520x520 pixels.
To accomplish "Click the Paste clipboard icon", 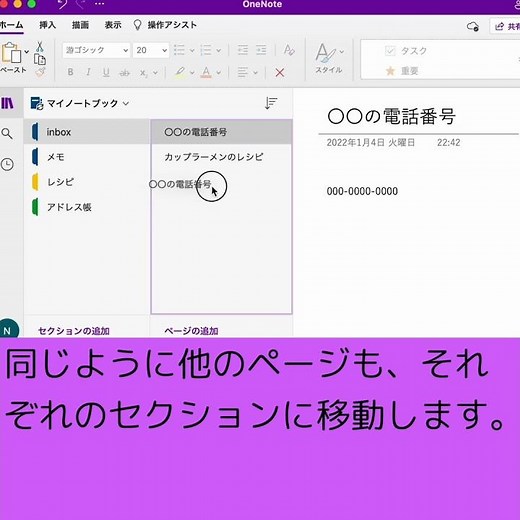I will 11,53.
